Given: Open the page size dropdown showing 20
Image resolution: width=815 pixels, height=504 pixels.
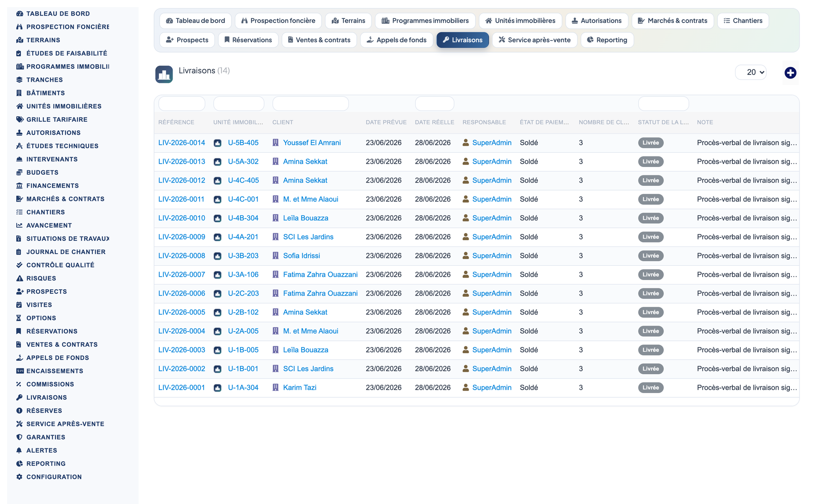Looking at the screenshot, I should pos(751,72).
